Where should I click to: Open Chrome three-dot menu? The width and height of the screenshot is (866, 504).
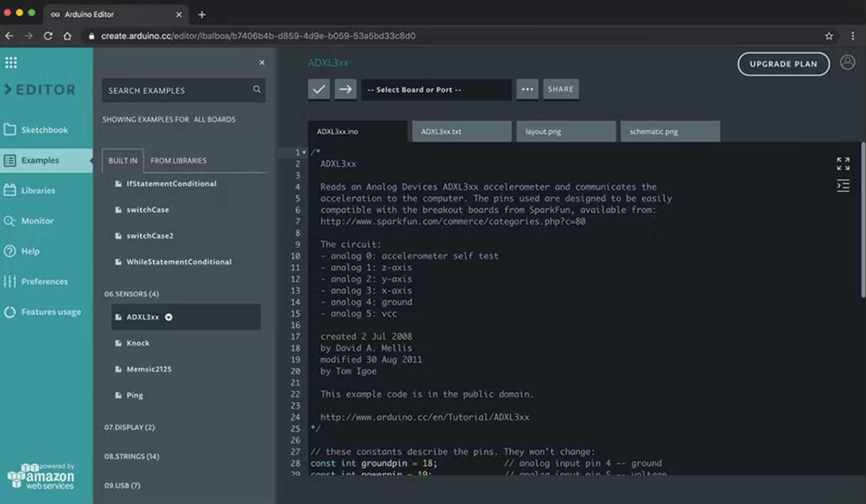tap(852, 36)
